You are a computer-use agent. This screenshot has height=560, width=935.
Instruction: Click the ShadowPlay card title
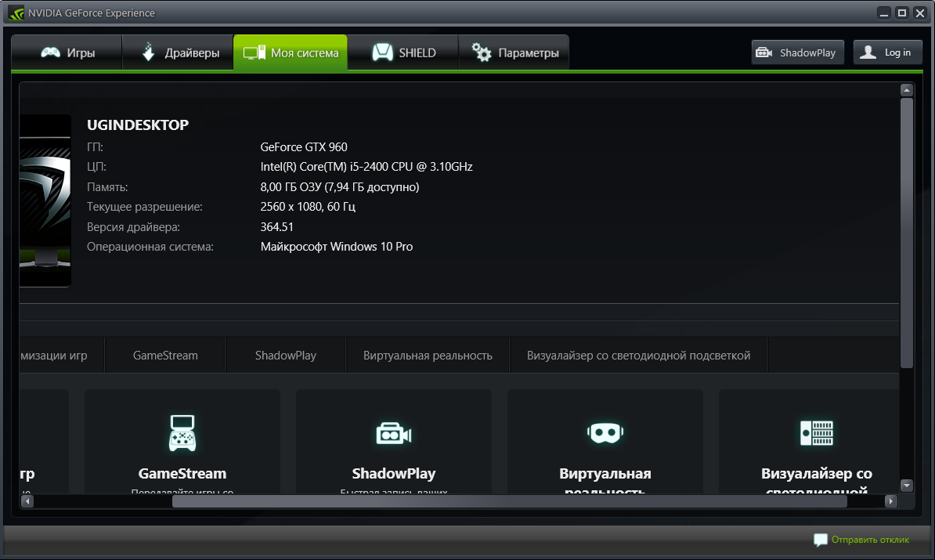tap(394, 474)
